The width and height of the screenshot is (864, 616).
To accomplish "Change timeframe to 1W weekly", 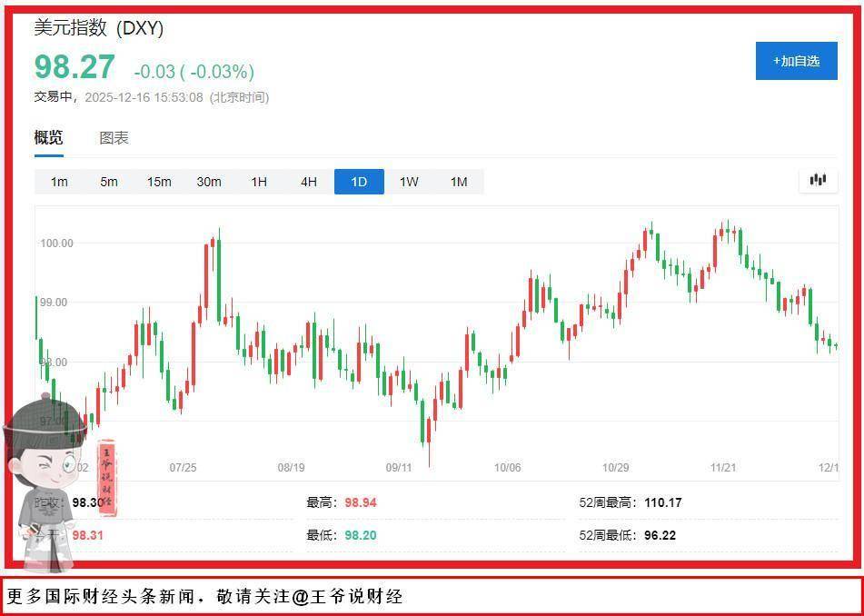I will pyautogui.click(x=409, y=182).
